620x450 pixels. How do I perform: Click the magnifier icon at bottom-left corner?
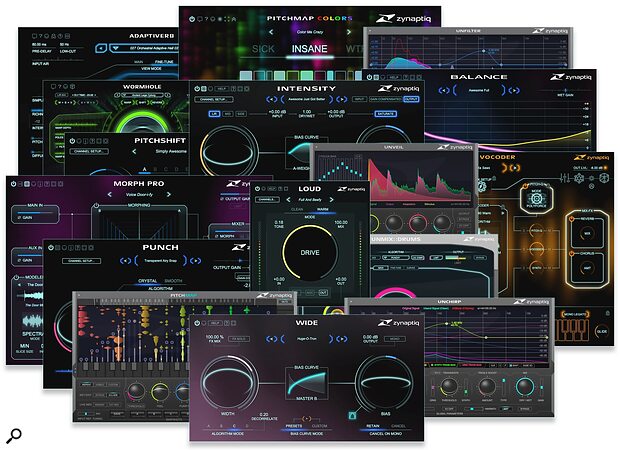(x=14, y=435)
